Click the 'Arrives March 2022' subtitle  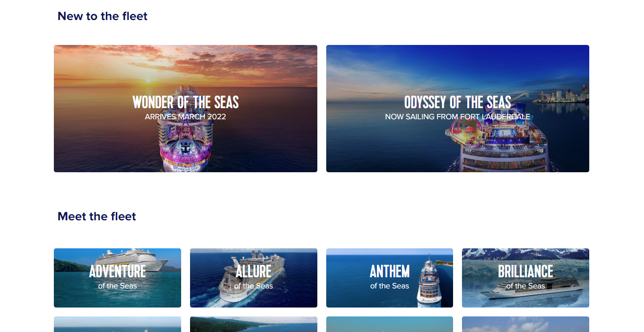tap(186, 117)
